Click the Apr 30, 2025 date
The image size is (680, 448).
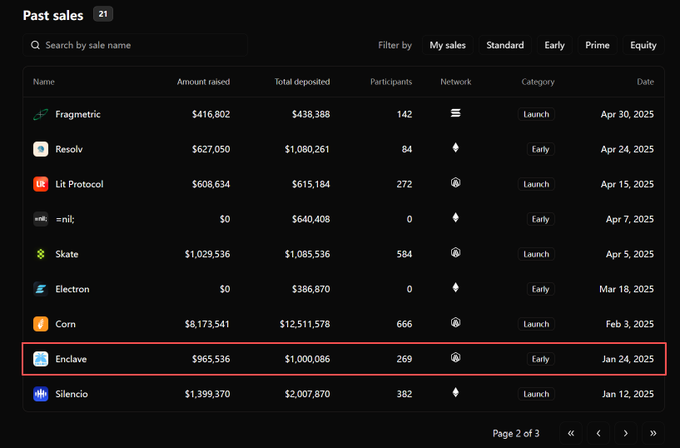pos(628,114)
